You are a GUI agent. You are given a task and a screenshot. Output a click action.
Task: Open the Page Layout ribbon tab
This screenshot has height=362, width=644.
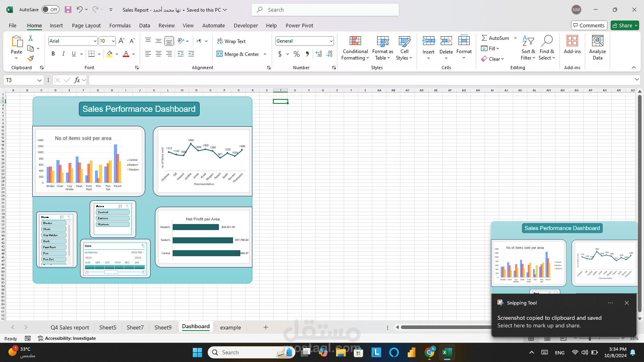click(86, 25)
